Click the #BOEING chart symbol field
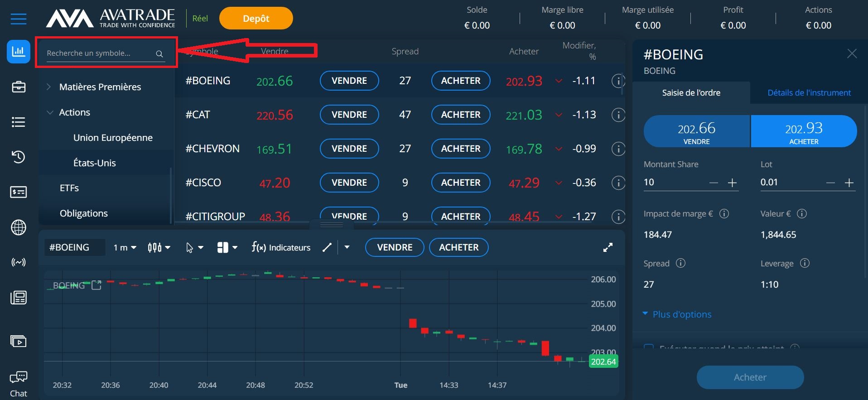Viewport: 868px width, 400px height. point(75,247)
